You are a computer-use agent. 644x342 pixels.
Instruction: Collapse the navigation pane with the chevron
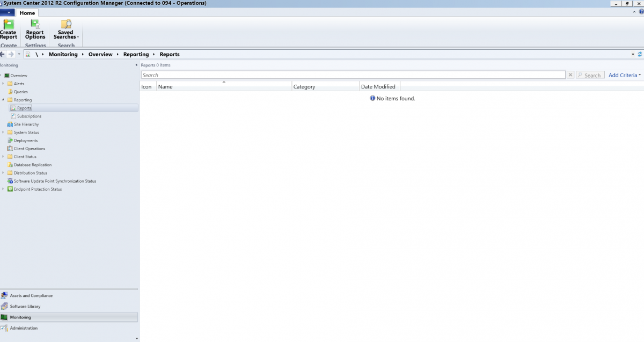point(136,65)
